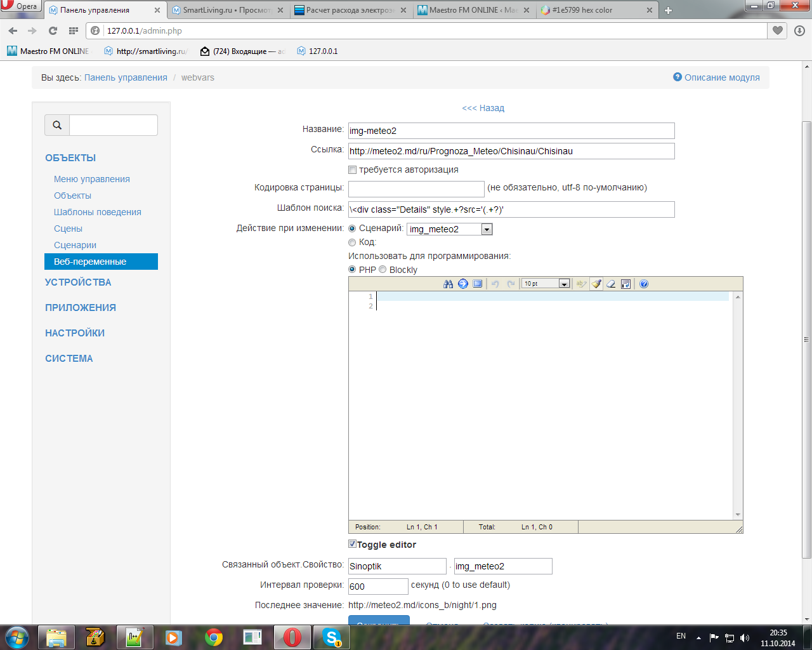Open Google Chrome from taskbar
Viewport: 812px width, 650px height.
[x=214, y=637]
